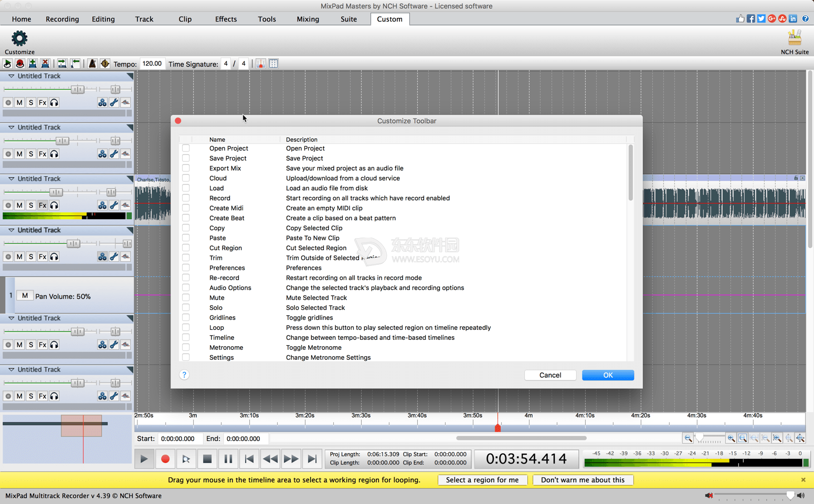The height and width of the screenshot is (504, 814).
Task: Click the delete track toolbar icon
Action: click(x=45, y=63)
